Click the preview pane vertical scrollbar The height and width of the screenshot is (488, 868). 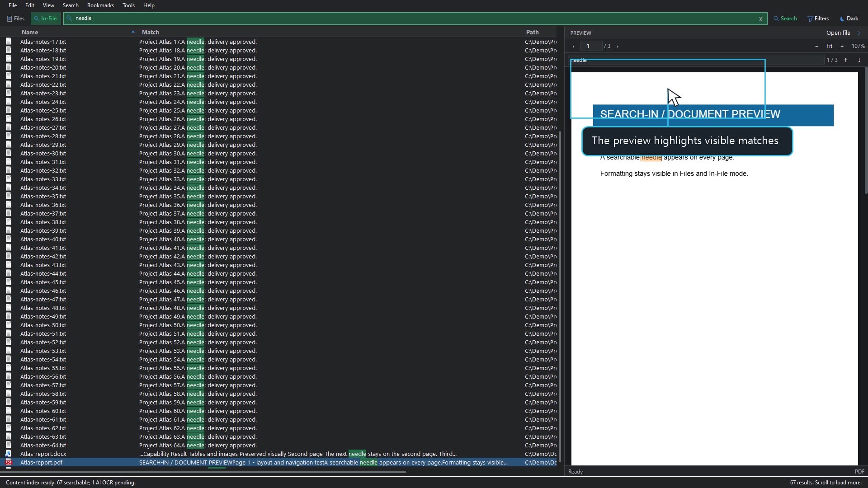pyautogui.click(x=866, y=131)
